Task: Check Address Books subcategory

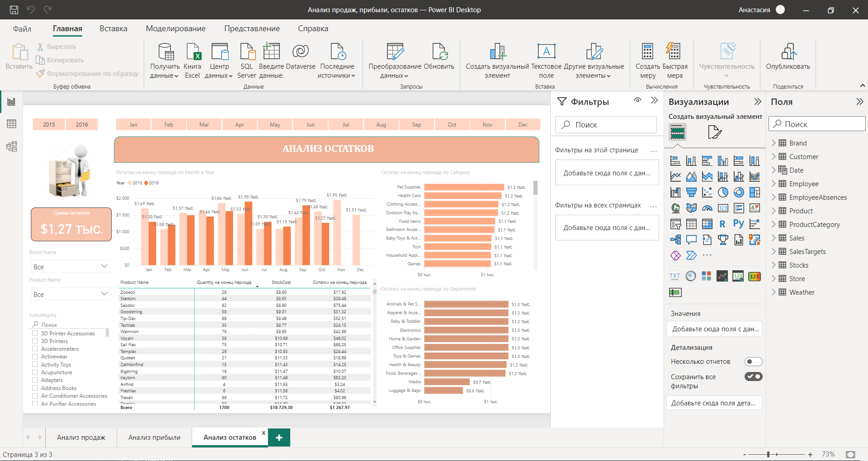Action: 35,388
